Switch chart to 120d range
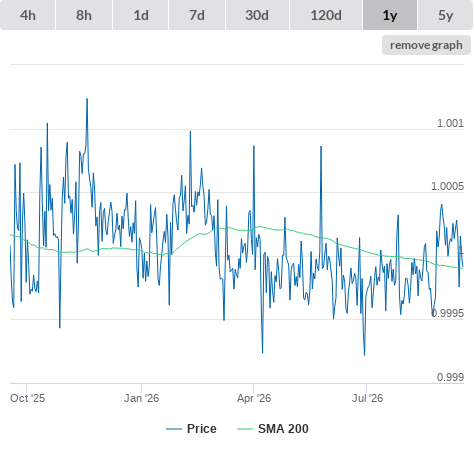474x455 pixels. (x=326, y=15)
